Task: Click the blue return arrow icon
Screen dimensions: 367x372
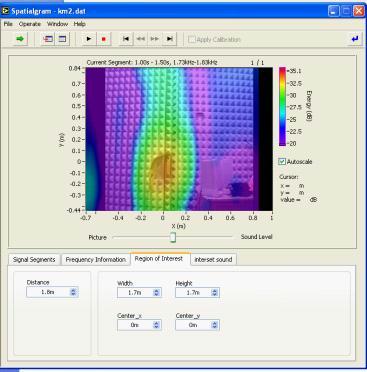Action: (x=355, y=39)
